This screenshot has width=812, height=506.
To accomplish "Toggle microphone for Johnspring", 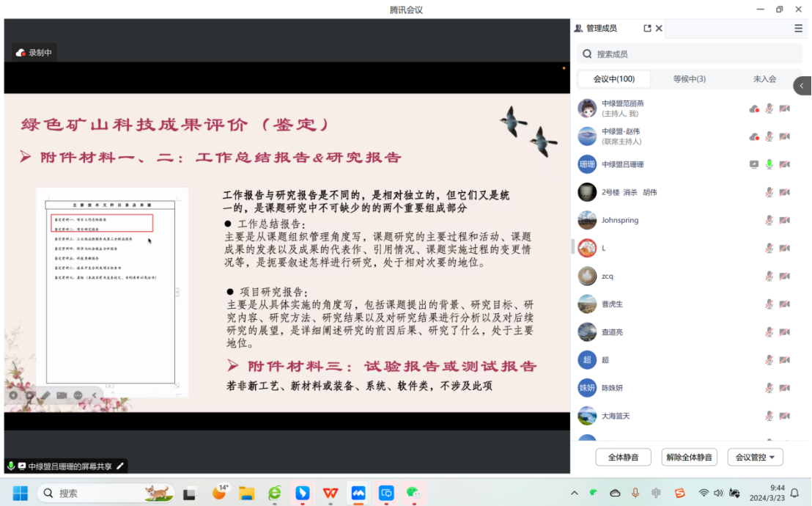I will point(769,220).
